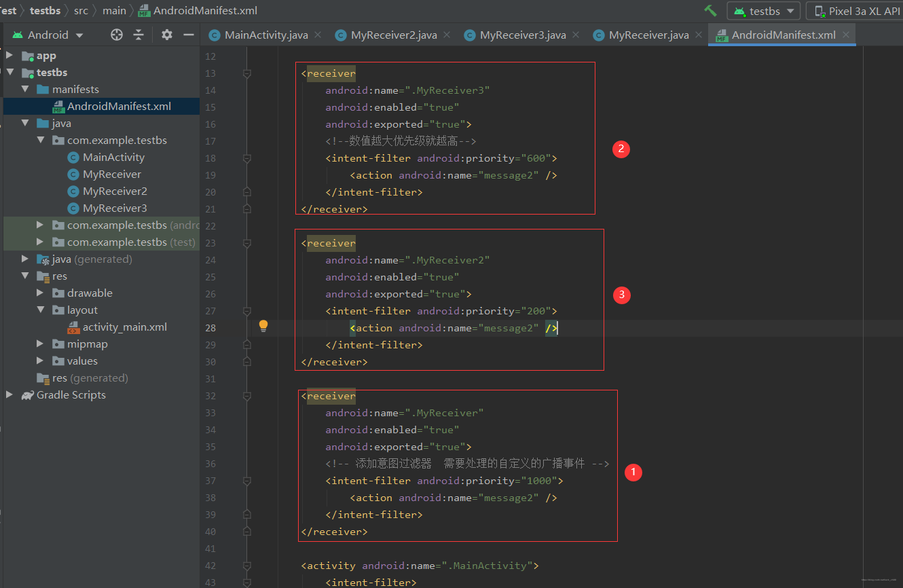Click the main breadcrumb
The image size is (903, 588).
coord(115,10)
